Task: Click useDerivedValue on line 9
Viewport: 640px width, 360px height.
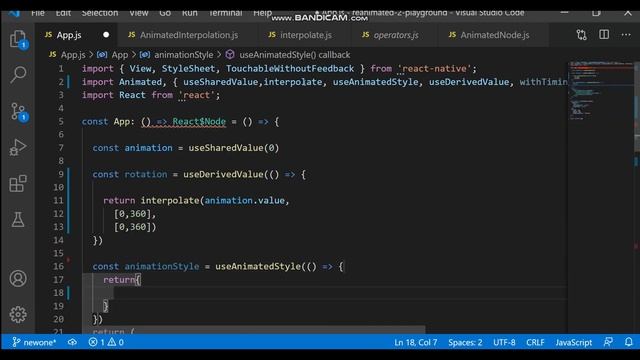Action: [223, 174]
